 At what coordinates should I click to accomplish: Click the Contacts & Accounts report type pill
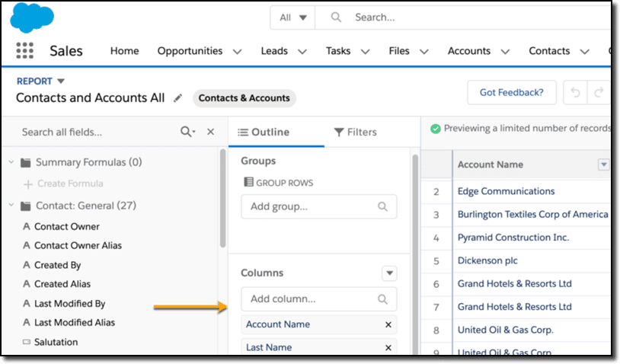pos(244,98)
